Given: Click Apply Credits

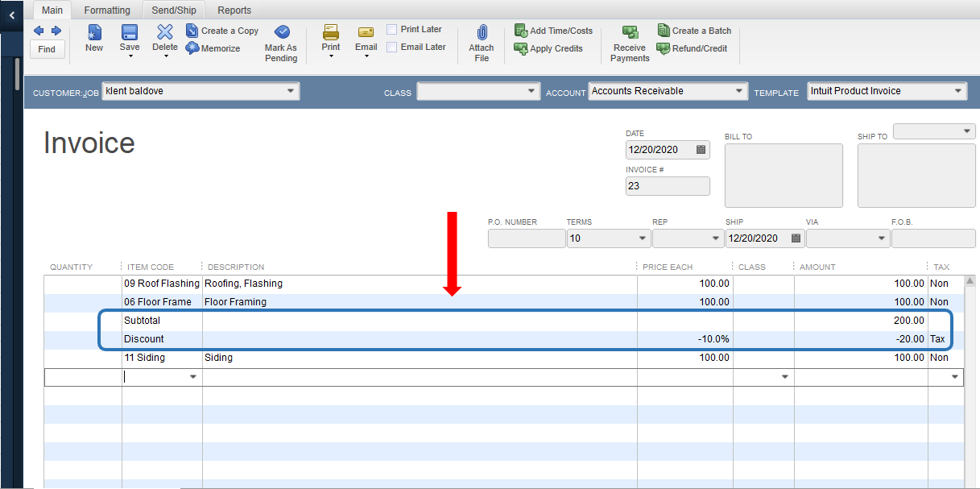Looking at the screenshot, I should pyautogui.click(x=548, y=48).
